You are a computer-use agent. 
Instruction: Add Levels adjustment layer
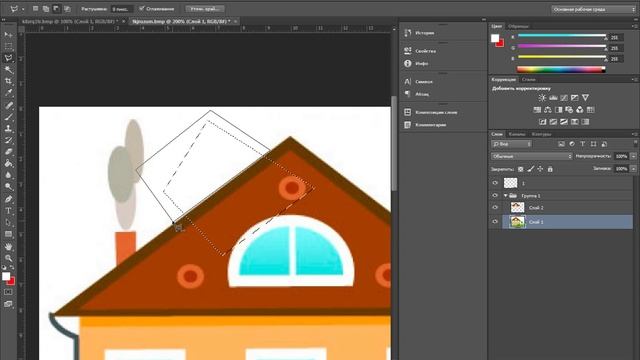pyautogui.click(x=553, y=98)
